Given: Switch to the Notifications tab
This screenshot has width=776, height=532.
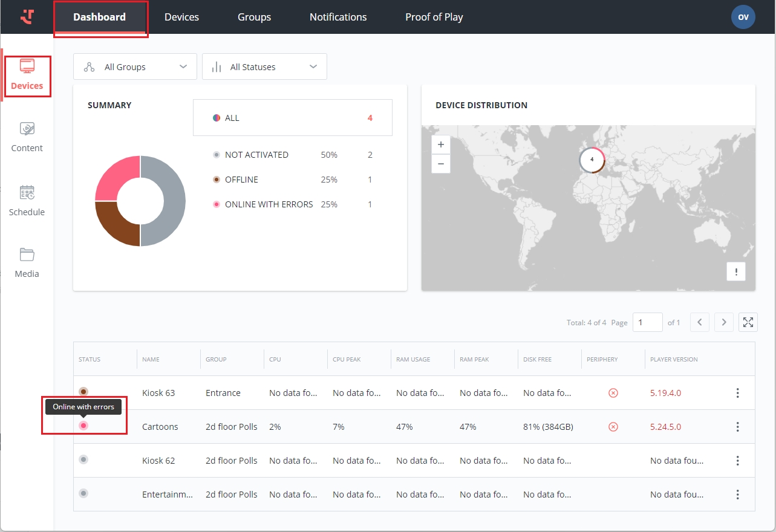Looking at the screenshot, I should tap(338, 17).
